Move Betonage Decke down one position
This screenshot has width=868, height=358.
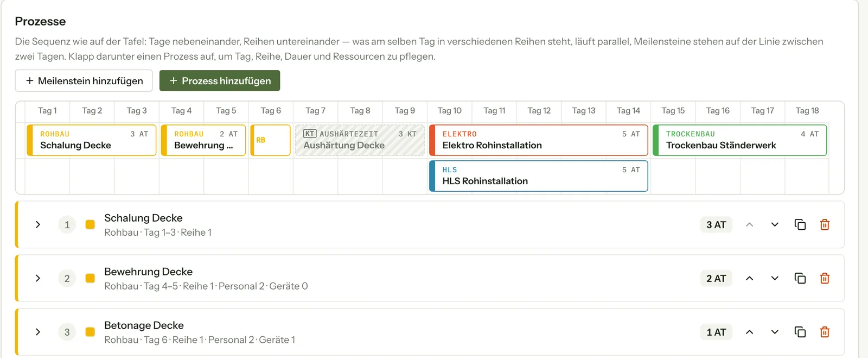775,332
